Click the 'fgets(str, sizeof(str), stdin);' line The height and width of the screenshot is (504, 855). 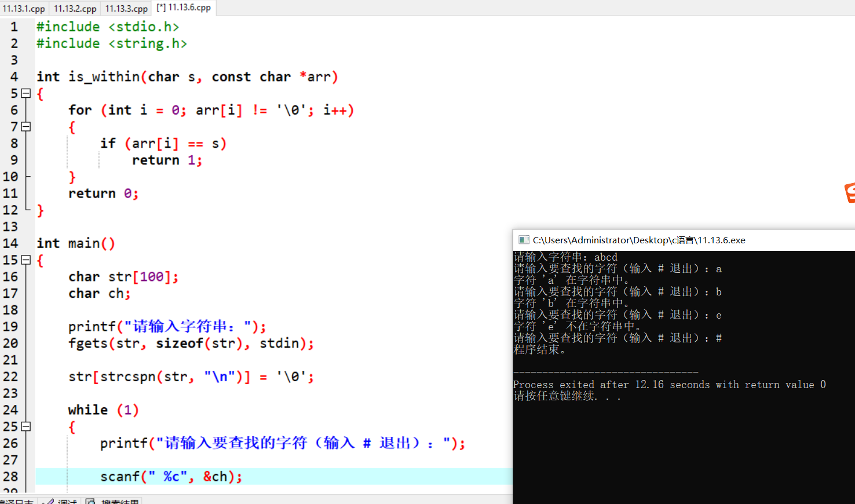[191, 344]
